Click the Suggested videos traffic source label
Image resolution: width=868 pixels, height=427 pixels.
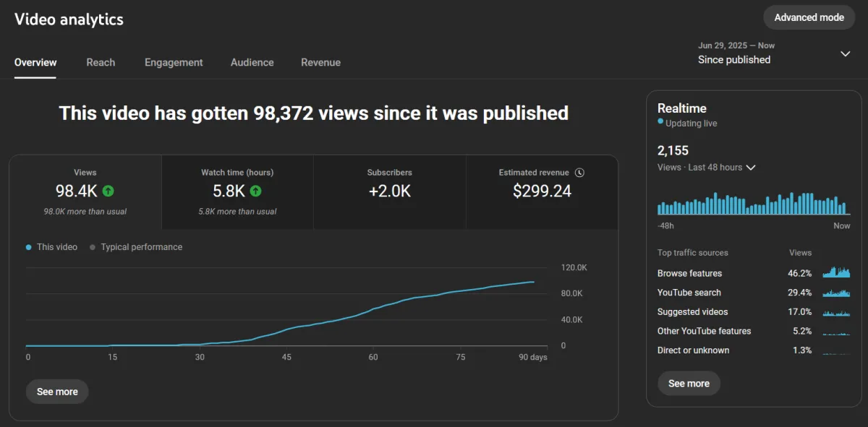tap(693, 312)
